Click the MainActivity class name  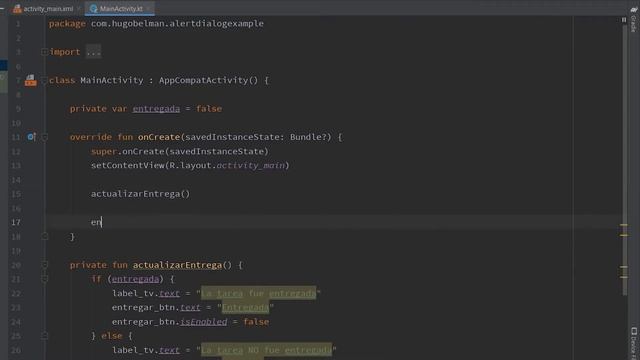[111, 80]
